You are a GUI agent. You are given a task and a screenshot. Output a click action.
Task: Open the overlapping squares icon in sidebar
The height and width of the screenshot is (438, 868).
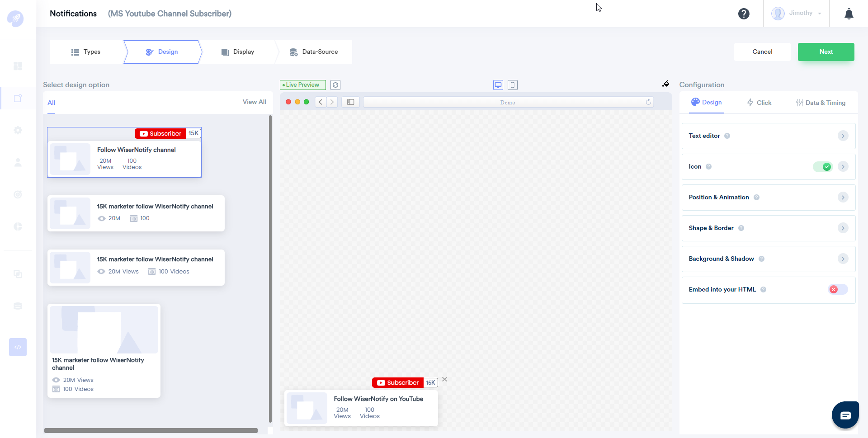coord(18,274)
